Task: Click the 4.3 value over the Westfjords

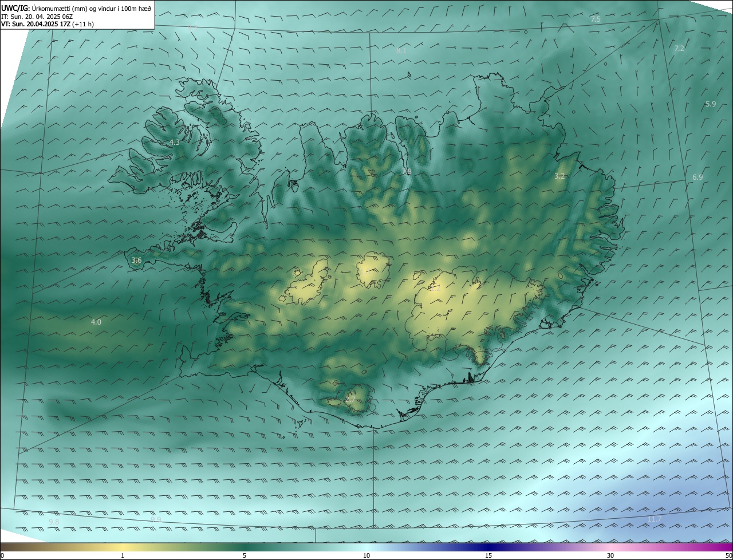Action: coord(175,143)
